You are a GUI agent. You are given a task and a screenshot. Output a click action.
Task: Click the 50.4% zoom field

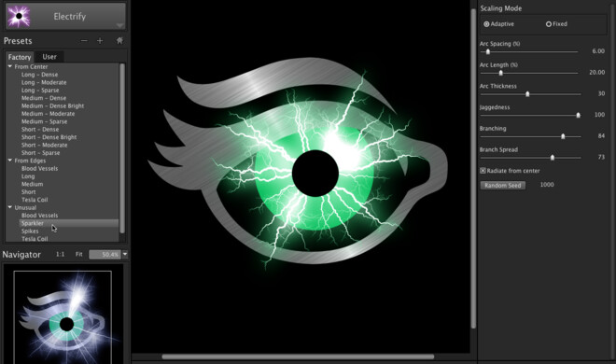[x=105, y=255]
